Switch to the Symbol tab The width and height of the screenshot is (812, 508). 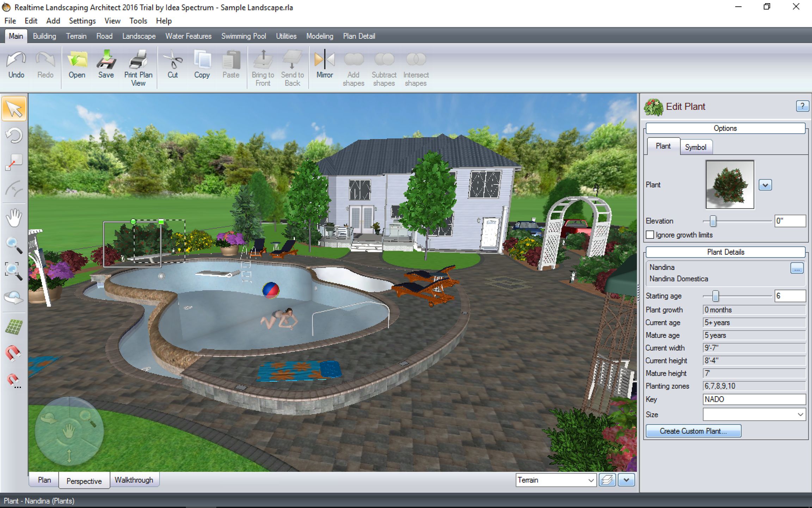(x=696, y=147)
